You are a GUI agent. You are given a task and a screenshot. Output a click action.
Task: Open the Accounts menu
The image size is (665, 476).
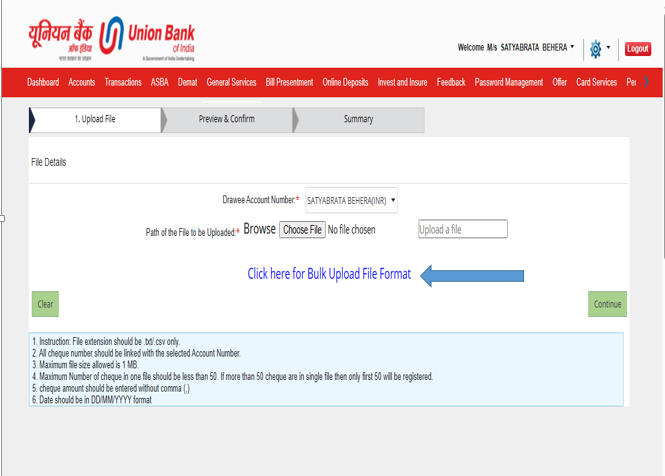(x=82, y=83)
